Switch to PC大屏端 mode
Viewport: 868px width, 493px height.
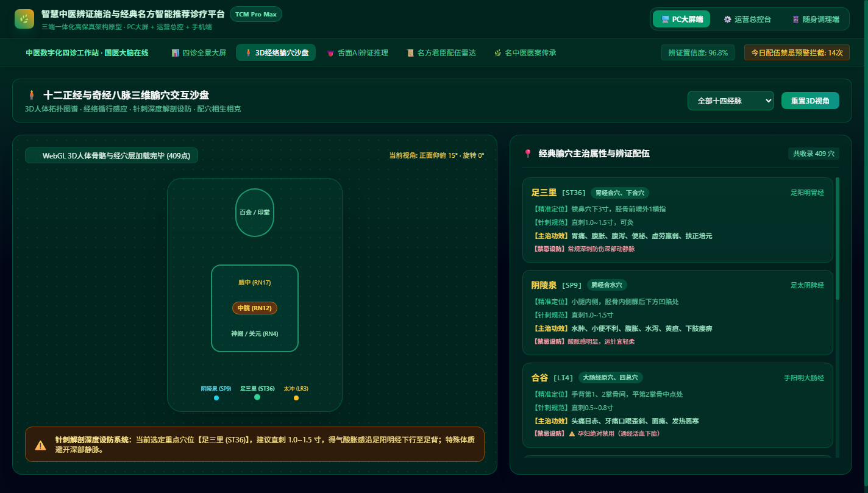pos(681,19)
